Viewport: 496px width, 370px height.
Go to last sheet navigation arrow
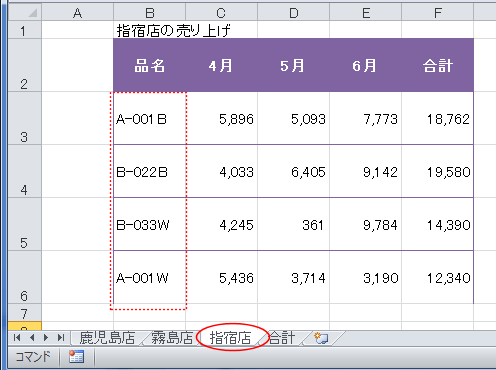click(61, 338)
